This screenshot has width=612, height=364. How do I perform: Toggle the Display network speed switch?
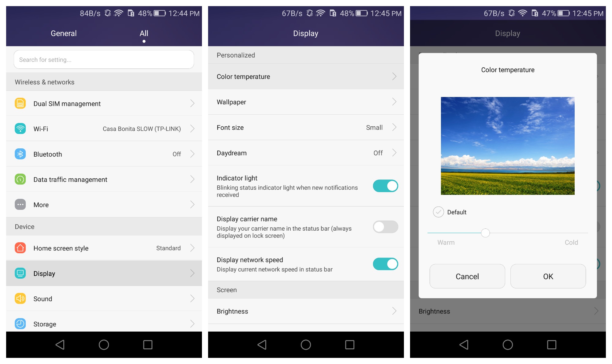tap(387, 263)
